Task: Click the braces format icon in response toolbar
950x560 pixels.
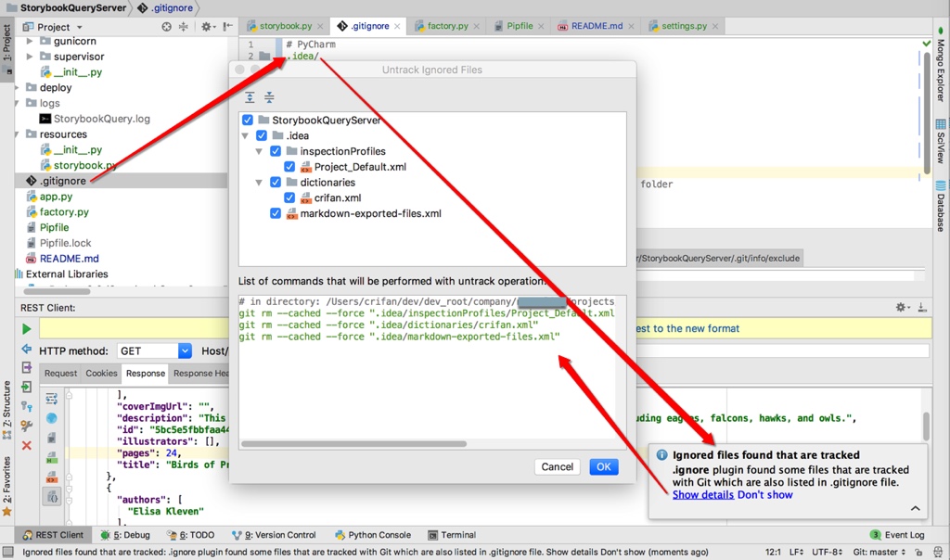Action: point(52,498)
